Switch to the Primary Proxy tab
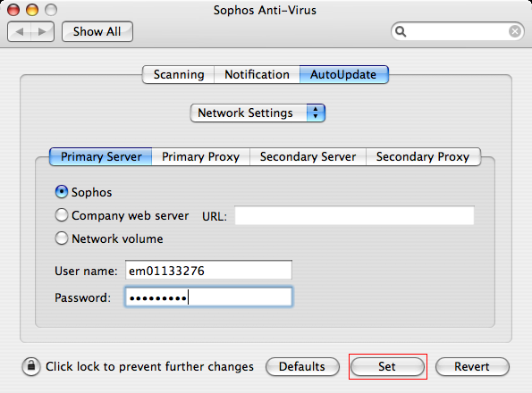The width and height of the screenshot is (532, 393). pos(200,156)
